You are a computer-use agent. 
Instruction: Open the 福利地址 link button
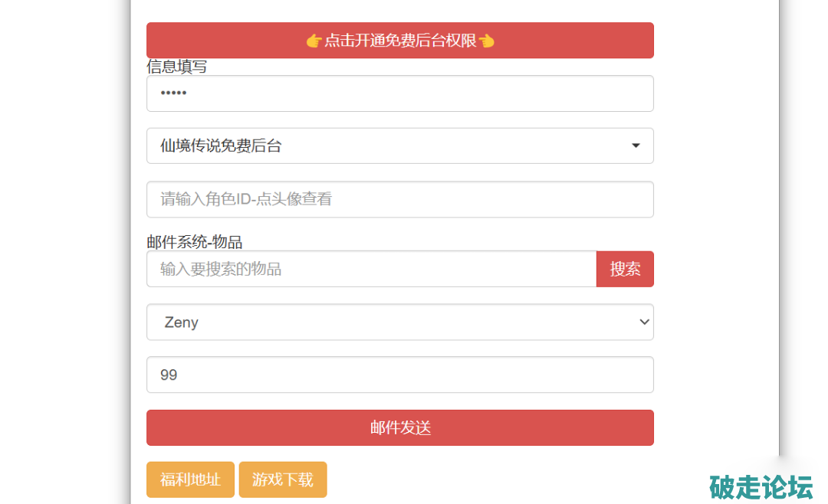tap(190, 479)
